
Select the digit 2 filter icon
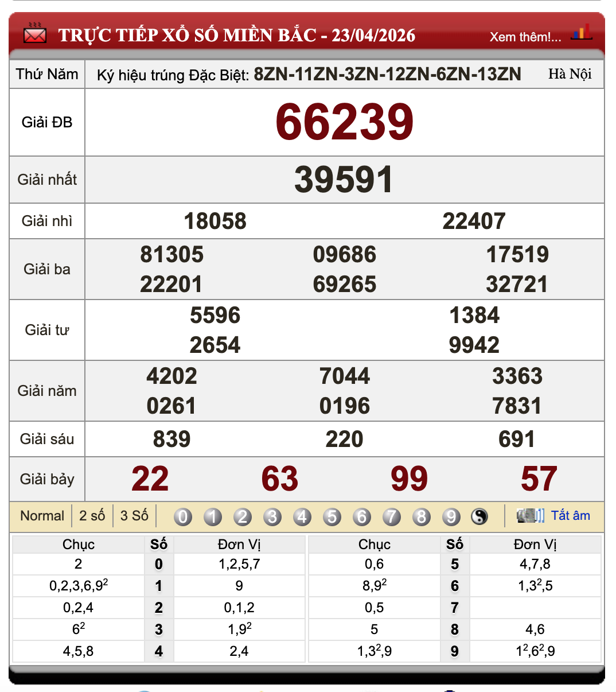click(x=242, y=516)
